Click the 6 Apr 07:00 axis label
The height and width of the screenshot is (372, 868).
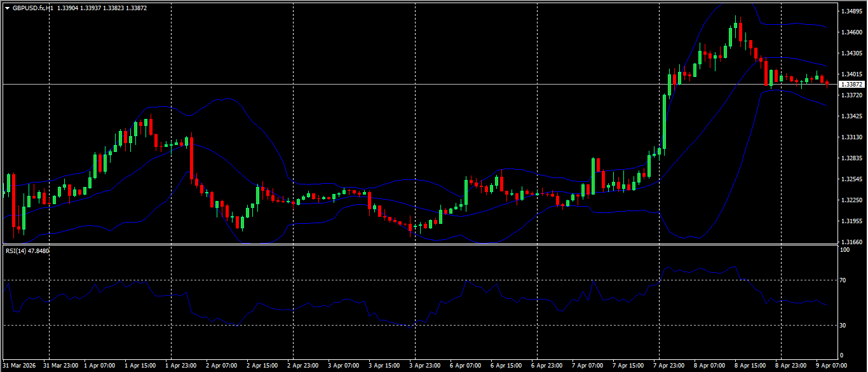click(465, 366)
